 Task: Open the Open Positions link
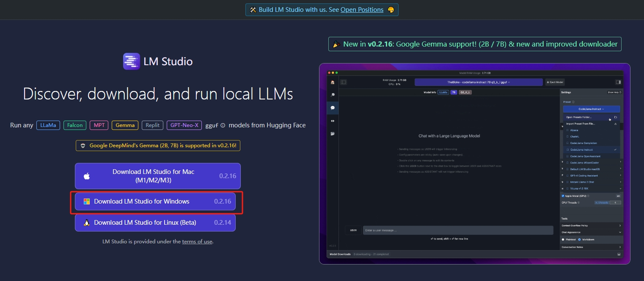tap(362, 10)
